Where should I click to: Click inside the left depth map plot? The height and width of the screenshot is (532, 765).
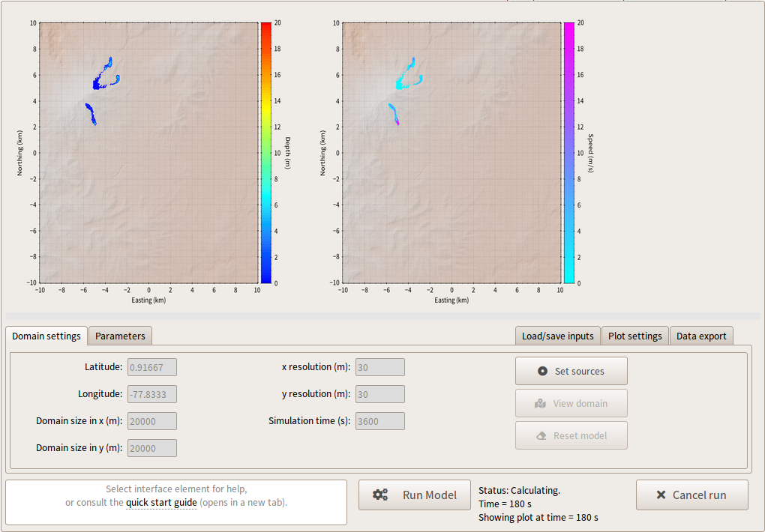(150, 150)
